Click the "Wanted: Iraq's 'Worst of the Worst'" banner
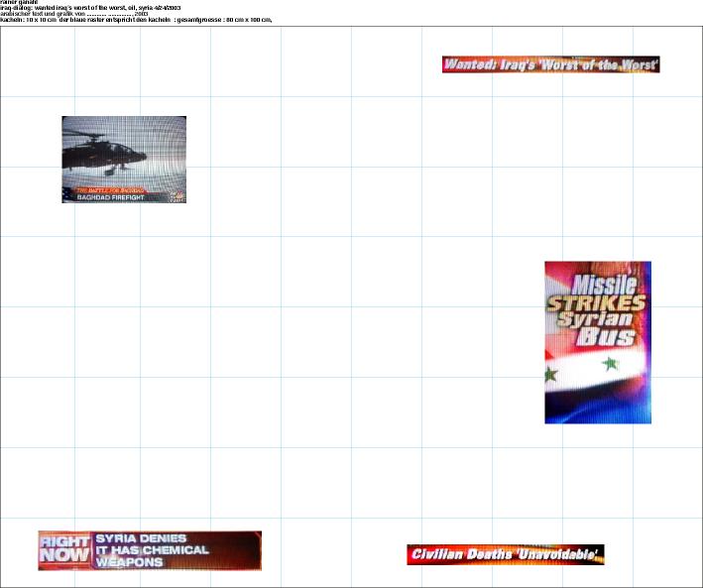This screenshot has height=588, width=703. [x=550, y=64]
